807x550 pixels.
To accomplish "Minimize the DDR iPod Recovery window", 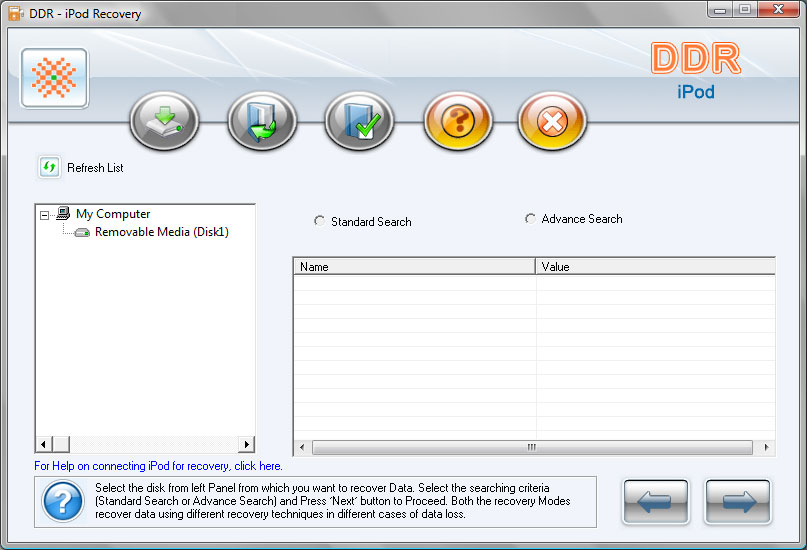I will pos(720,10).
